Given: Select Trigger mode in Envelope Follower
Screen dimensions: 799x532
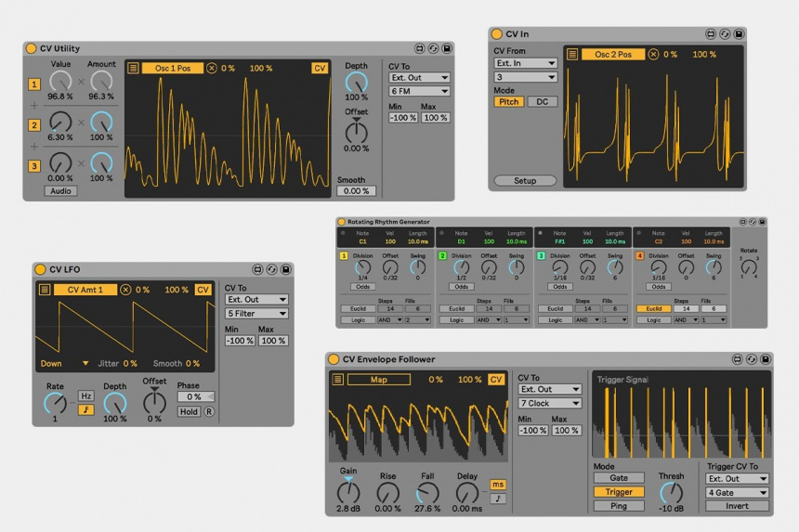Looking at the screenshot, I should pyautogui.click(x=619, y=492).
